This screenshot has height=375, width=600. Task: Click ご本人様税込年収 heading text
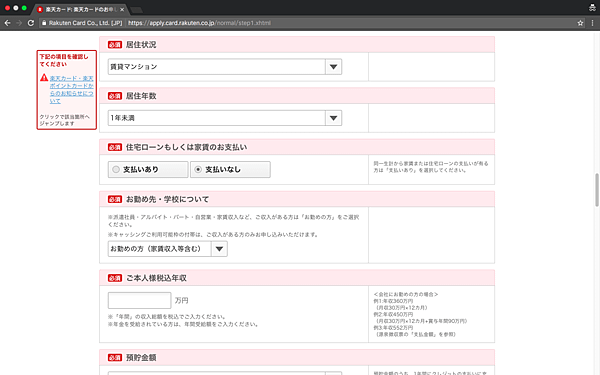coord(156,278)
